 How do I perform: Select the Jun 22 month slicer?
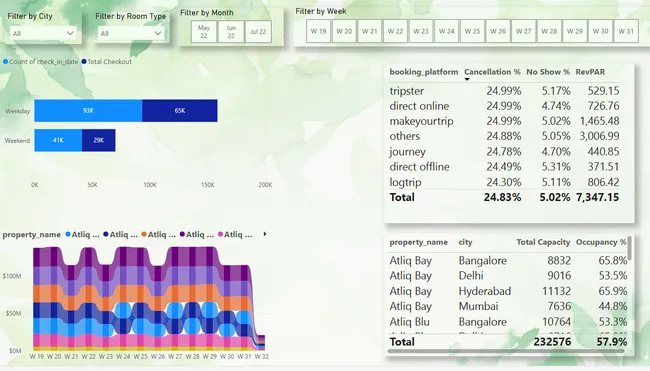point(231,32)
